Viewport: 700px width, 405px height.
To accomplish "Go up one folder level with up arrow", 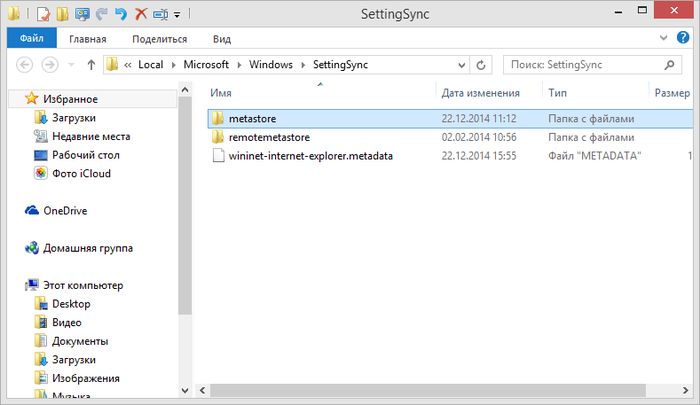I will pos(91,64).
